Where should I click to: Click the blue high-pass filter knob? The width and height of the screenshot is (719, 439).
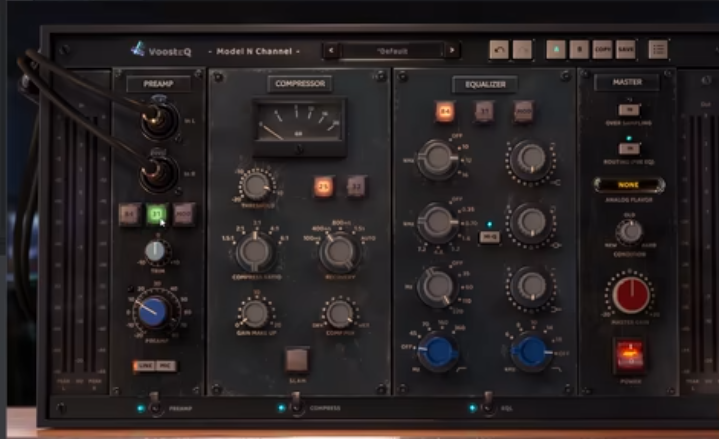point(438,351)
